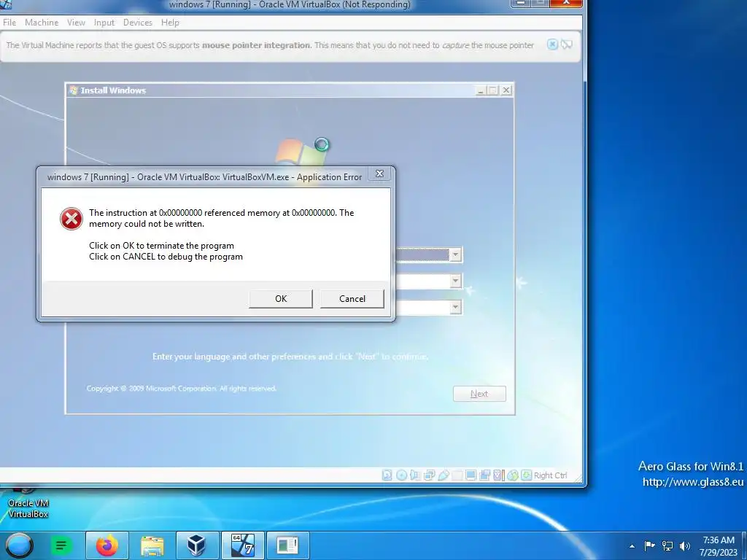747x560 pixels.
Task: Click the USB devices status icon
Action: coord(443,475)
